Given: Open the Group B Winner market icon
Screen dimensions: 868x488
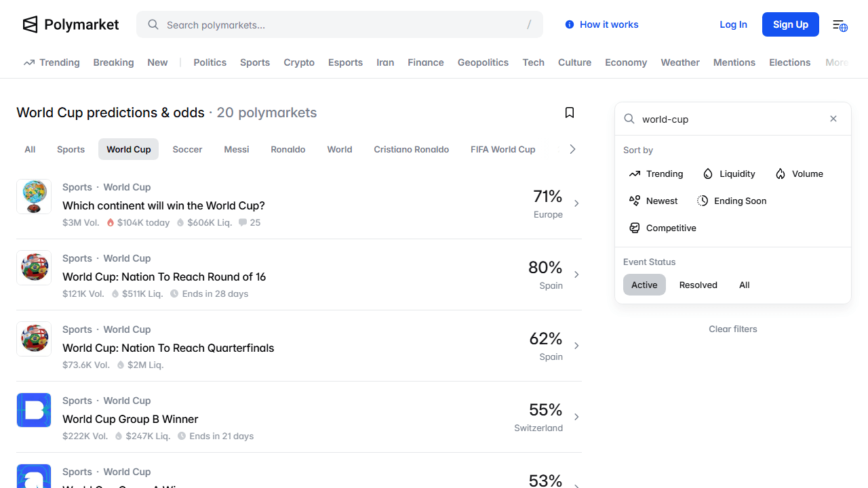Looking at the screenshot, I should 34,410.
